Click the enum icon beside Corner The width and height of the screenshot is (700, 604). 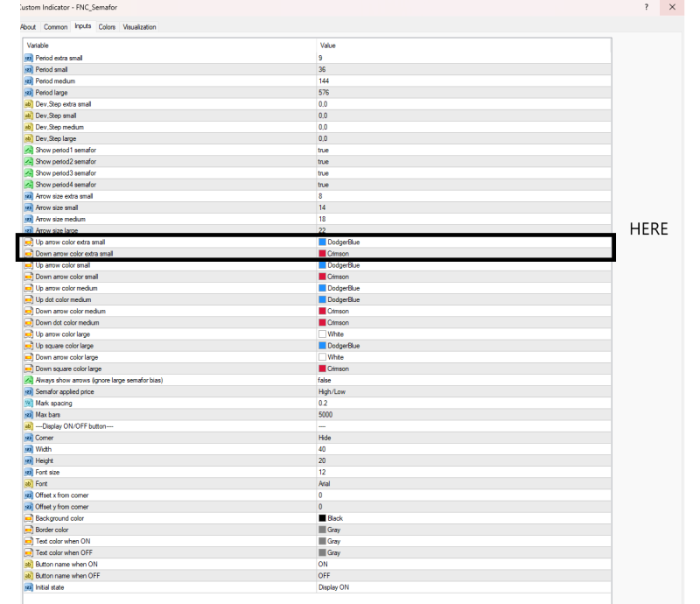[x=29, y=438]
